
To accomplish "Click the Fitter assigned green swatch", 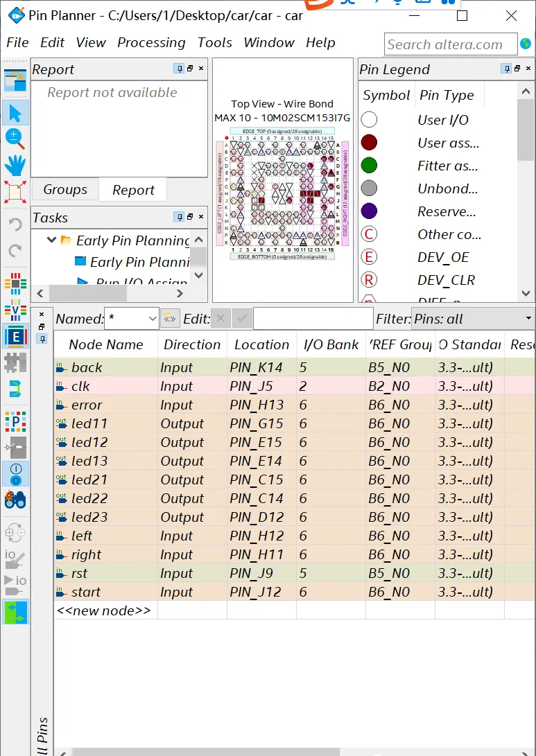I will (369, 166).
